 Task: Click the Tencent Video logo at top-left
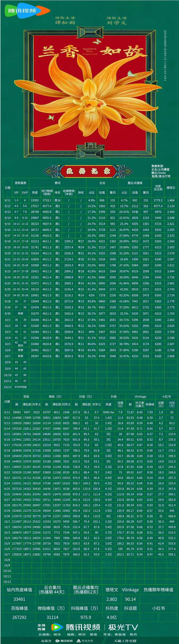pos(27,10)
